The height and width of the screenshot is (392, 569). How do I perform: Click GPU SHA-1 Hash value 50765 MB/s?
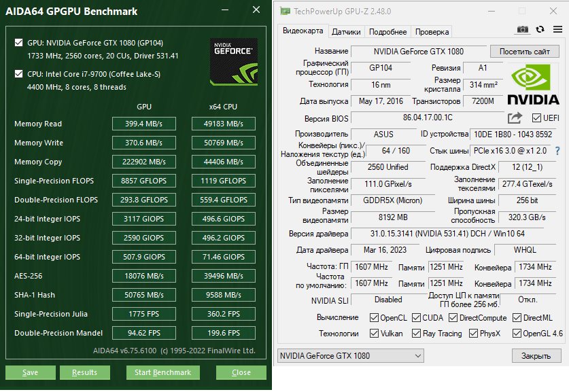coord(144,295)
